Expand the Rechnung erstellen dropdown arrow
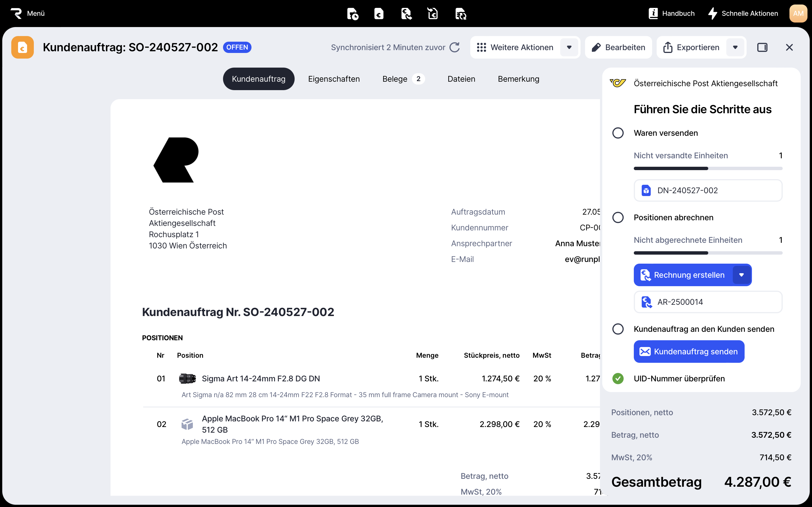This screenshot has height=507, width=812. click(x=742, y=275)
